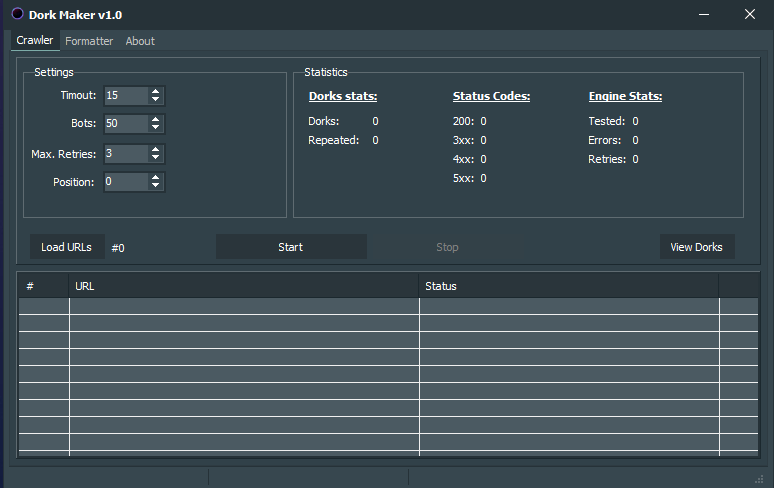Decrease the Timout value with down arrow

pyautogui.click(x=155, y=99)
